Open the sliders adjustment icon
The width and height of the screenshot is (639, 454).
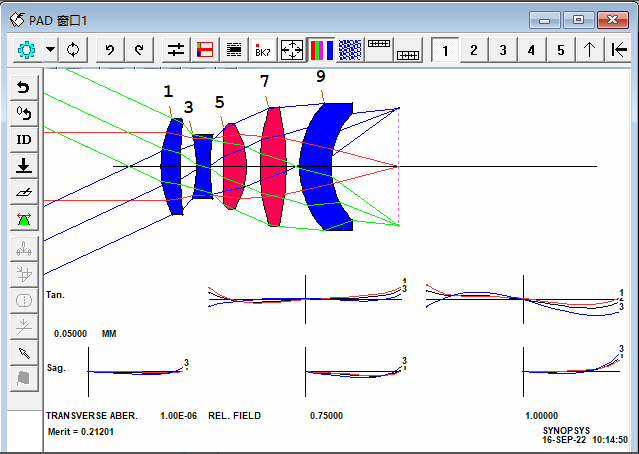tap(176, 50)
